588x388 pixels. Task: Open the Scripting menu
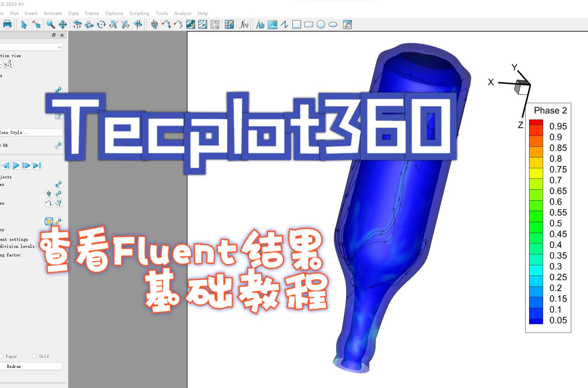(139, 13)
